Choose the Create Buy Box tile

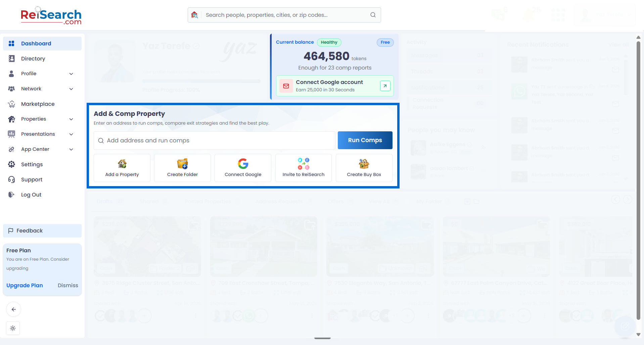click(x=364, y=168)
